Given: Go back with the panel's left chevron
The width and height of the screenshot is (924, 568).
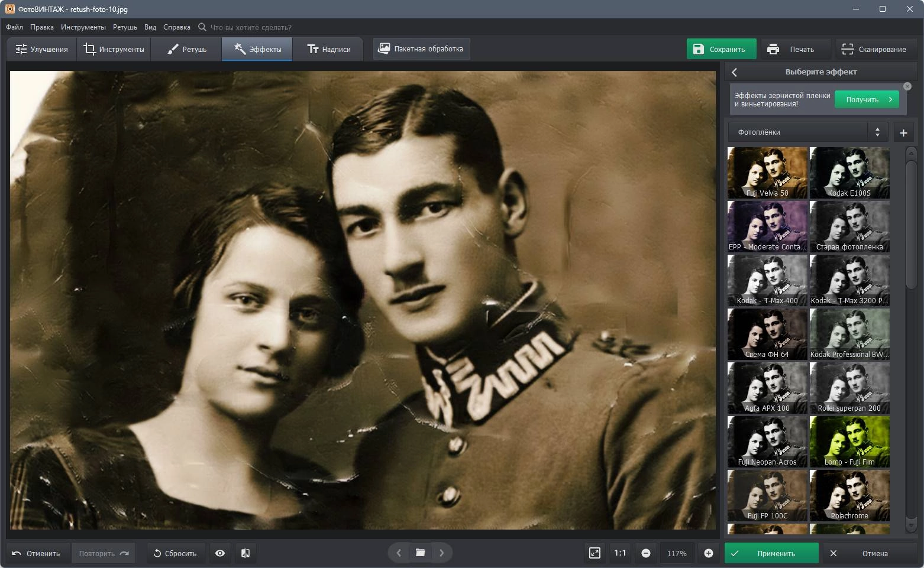Looking at the screenshot, I should coord(734,72).
